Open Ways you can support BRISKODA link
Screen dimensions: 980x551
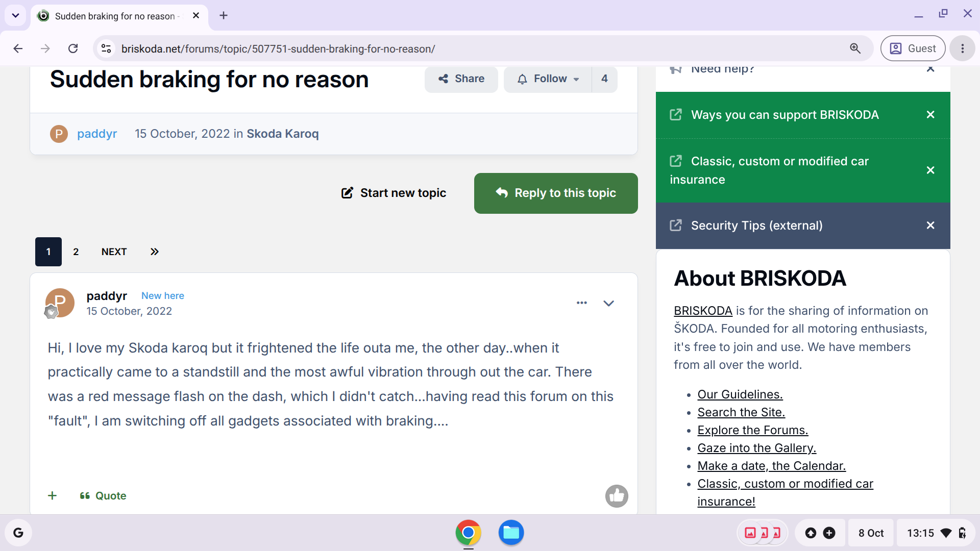785,115
